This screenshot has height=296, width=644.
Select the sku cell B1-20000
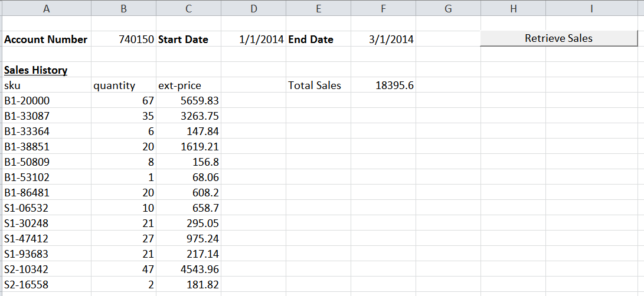click(27, 101)
